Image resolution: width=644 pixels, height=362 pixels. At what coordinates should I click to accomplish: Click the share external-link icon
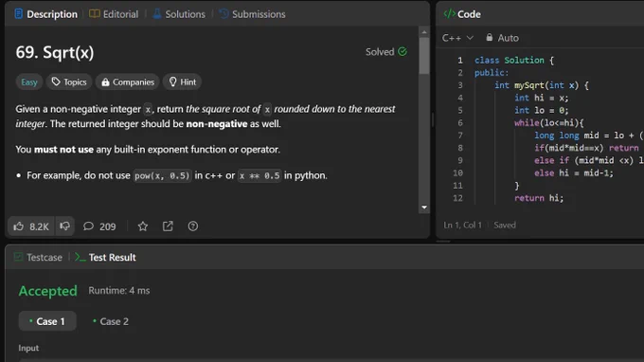click(168, 226)
